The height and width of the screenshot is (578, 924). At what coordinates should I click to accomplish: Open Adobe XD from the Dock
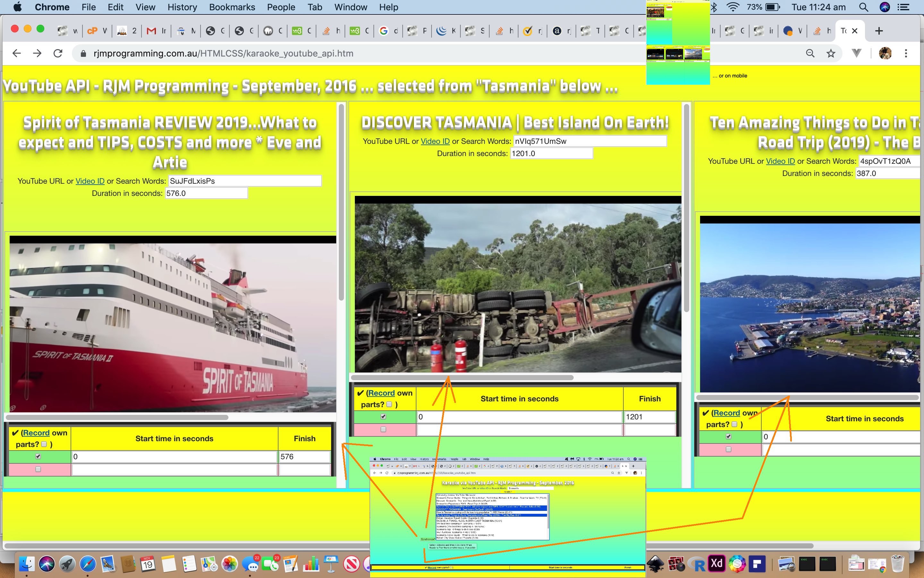[716, 564]
